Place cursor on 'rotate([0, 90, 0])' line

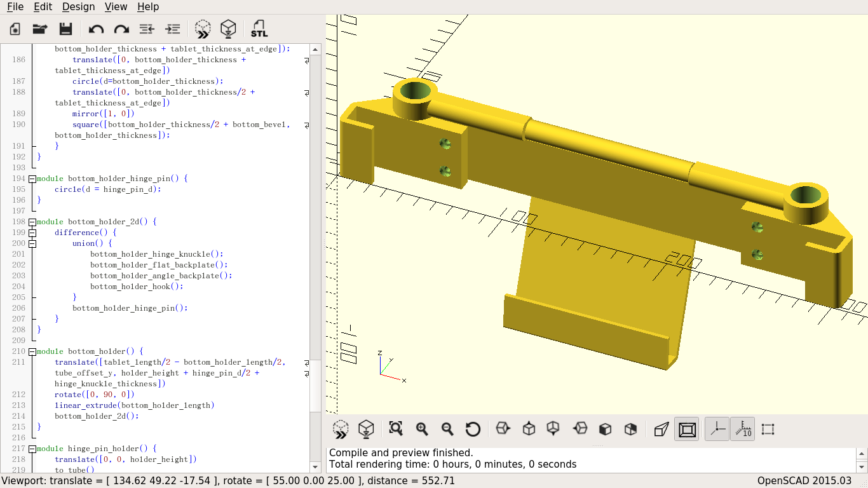click(95, 395)
